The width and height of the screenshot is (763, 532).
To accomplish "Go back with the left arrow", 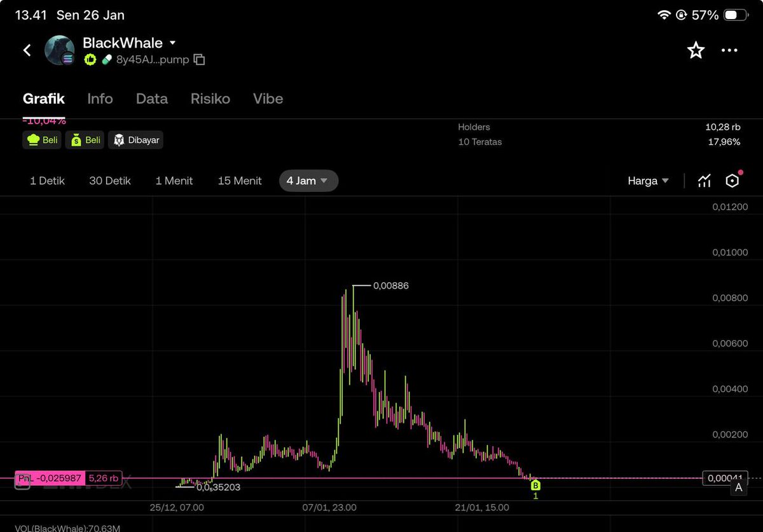I will (x=27, y=50).
